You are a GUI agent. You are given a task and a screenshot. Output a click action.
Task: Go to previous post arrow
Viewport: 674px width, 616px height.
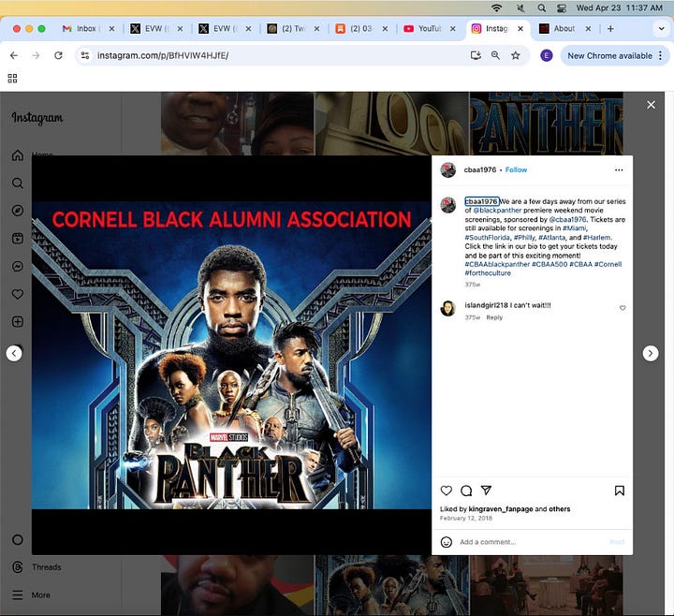coord(14,353)
